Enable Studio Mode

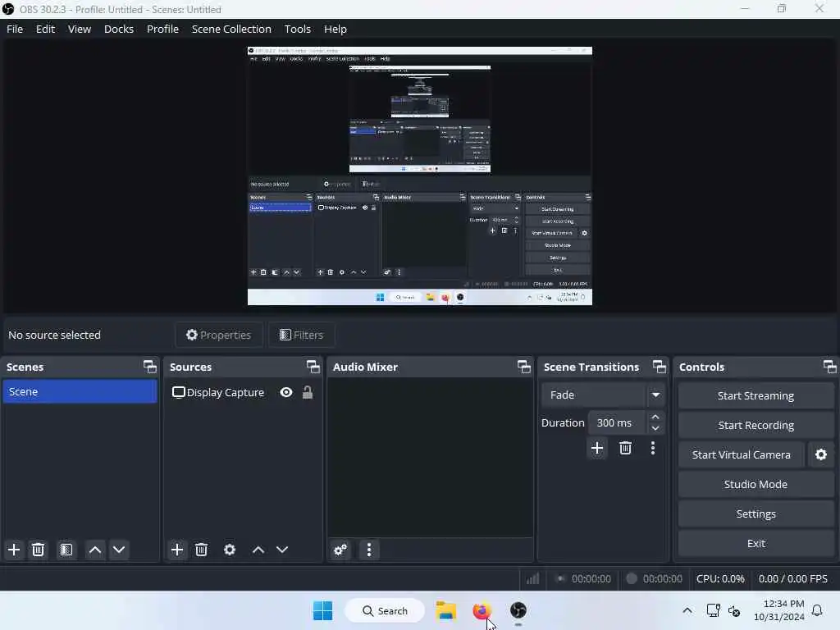click(756, 484)
